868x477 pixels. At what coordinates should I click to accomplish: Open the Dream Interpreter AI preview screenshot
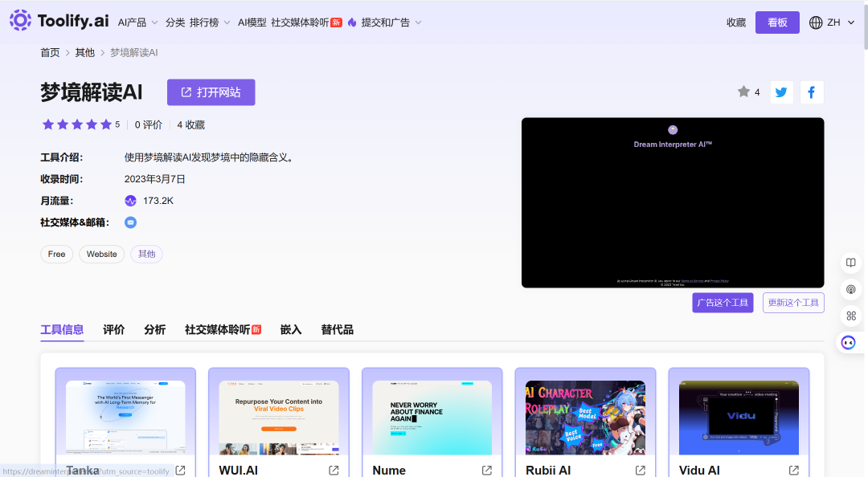[x=673, y=202]
